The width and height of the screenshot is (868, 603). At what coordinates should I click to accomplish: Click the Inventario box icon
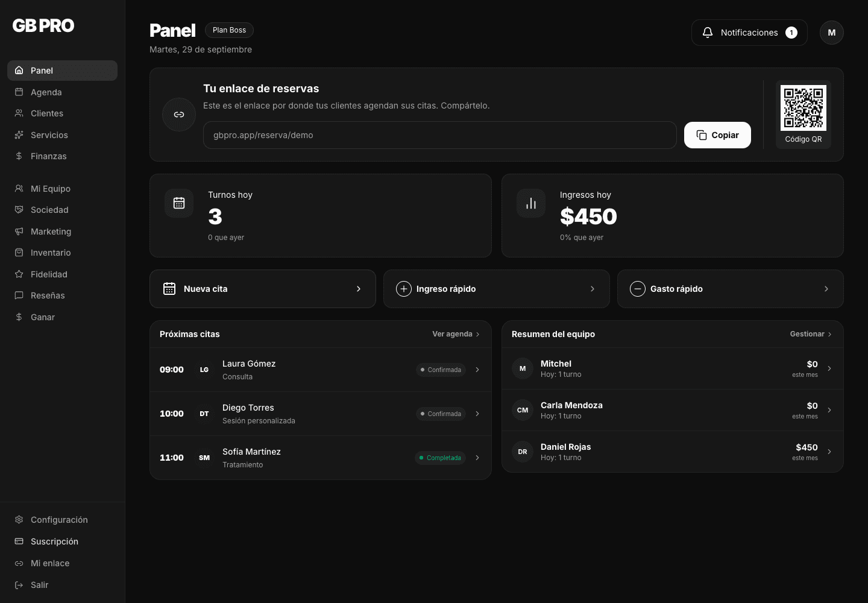19,253
